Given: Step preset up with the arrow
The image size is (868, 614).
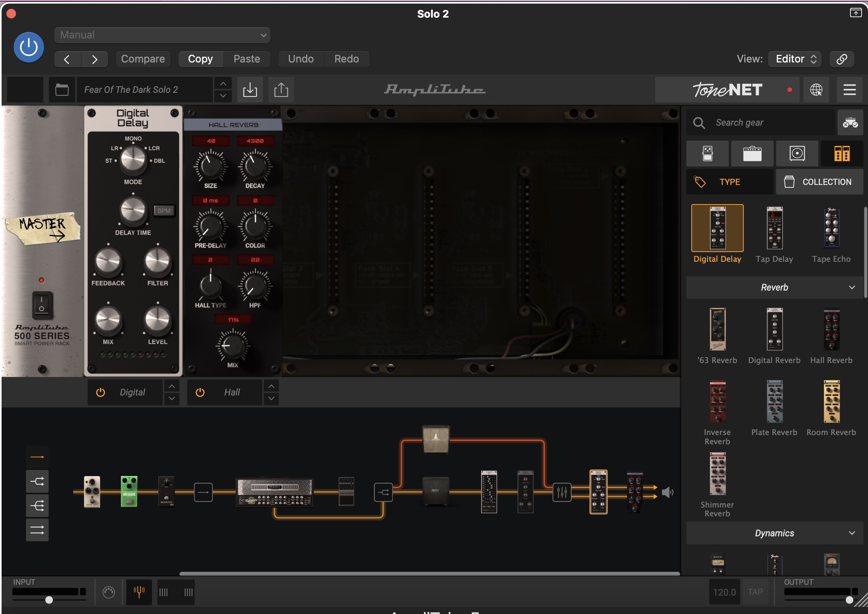Looking at the screenshot, I should click(223, 84).
